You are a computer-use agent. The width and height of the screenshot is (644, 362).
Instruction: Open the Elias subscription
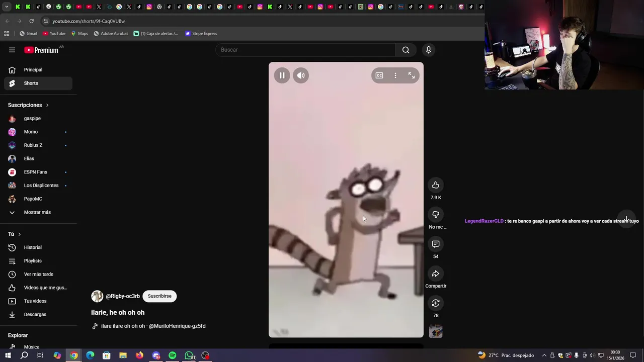pos(38,159)
